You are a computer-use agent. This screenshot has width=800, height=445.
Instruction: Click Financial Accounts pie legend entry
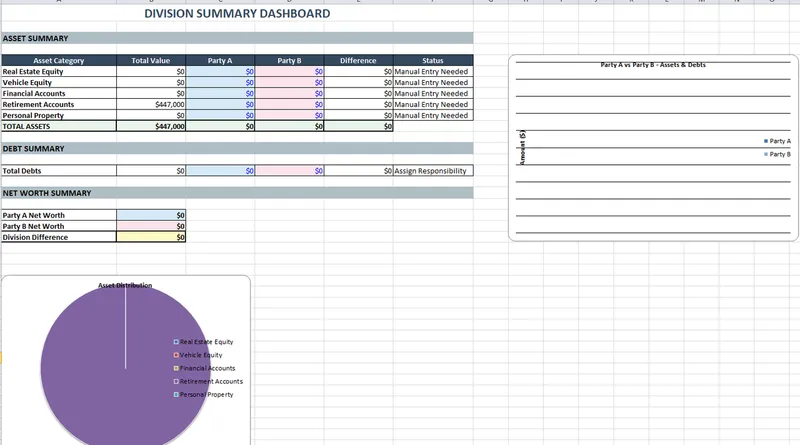point(204,368)
